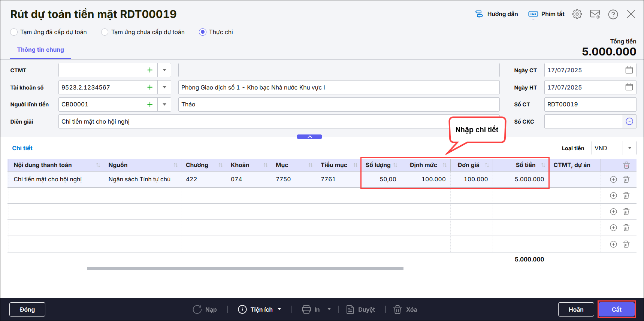This screenshot has width=644, height=321.
Task: Open the help question mark icon
Action: click(613, 14)
